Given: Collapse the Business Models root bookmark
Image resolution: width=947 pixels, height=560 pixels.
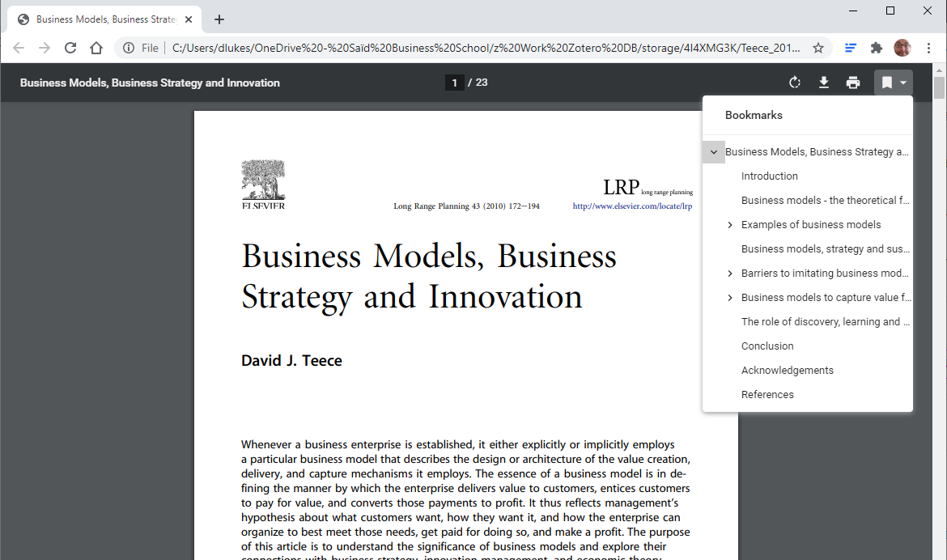Looking at the screenshot, I should point(714,151).
